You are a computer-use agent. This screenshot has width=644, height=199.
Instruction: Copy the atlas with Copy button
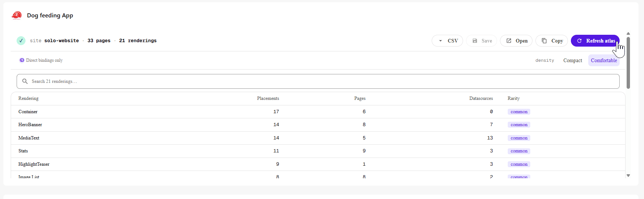(x=552, y=41)
